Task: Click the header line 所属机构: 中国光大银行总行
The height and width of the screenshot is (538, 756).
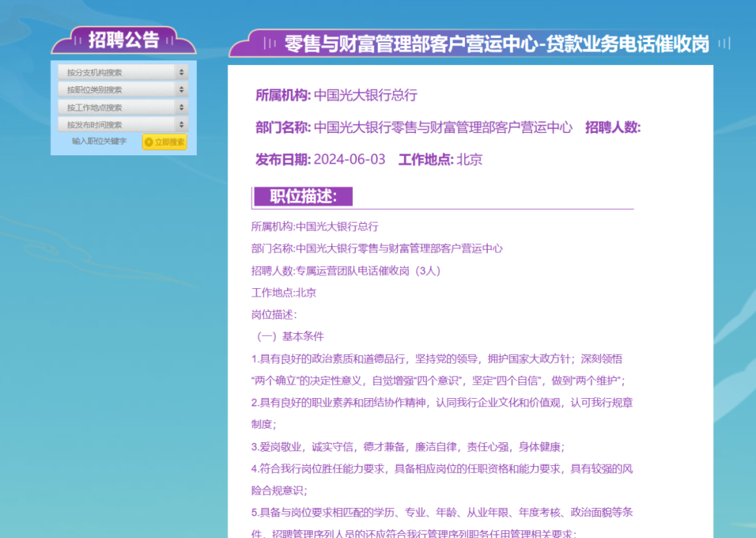Action: 336,95
